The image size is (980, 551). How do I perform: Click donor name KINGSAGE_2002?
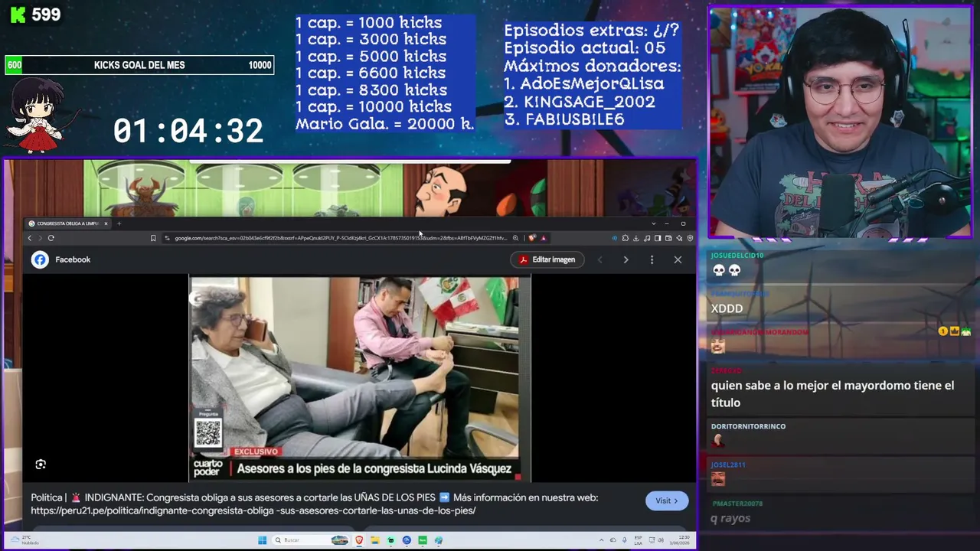590,102
